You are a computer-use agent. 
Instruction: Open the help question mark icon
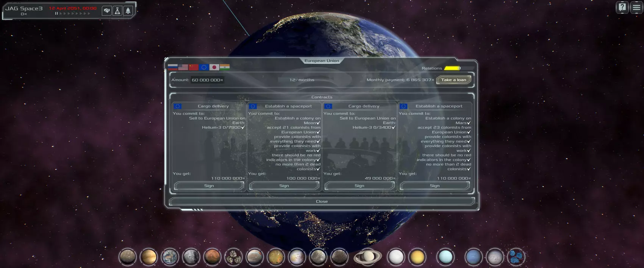[x=622, y=7]
